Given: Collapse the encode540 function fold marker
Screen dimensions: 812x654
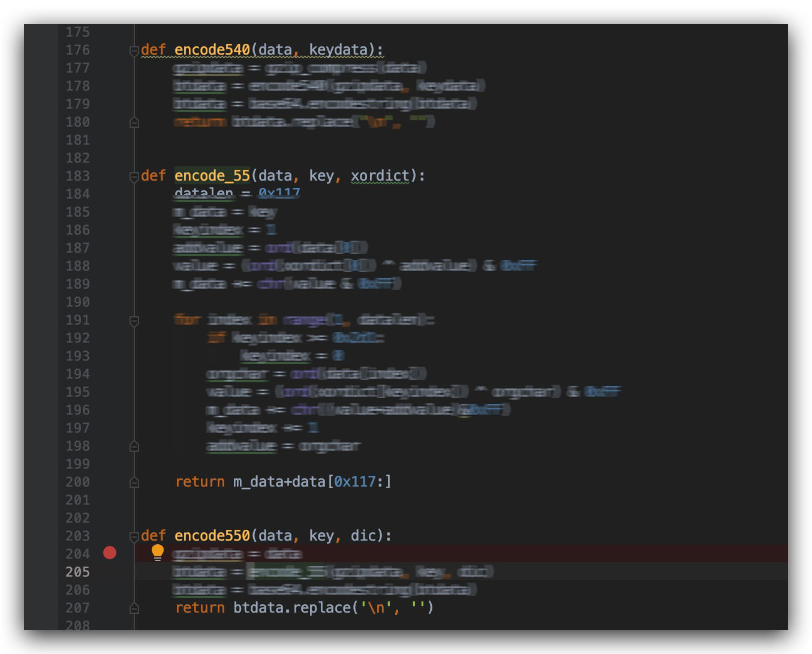Looking at the screenshot, I should (x=134, y=51).
